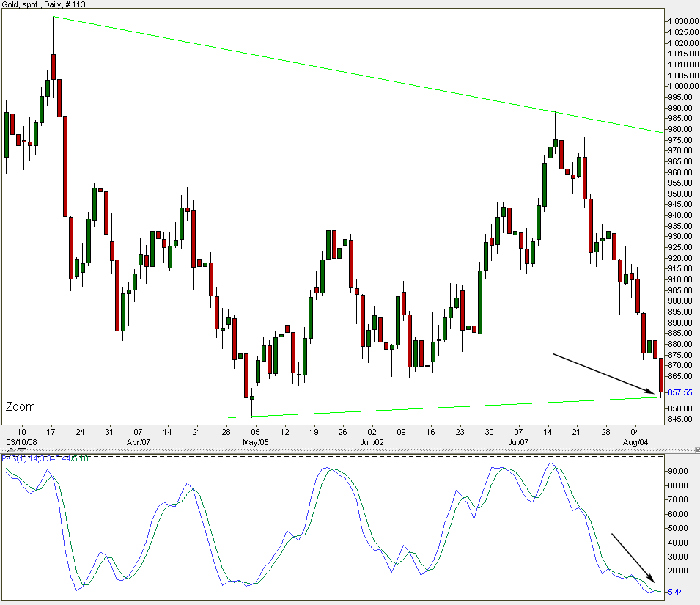700x605 pixels.
Task: Click the 90.00 level on the indicator axis
Action: click(x=679, y=471)
